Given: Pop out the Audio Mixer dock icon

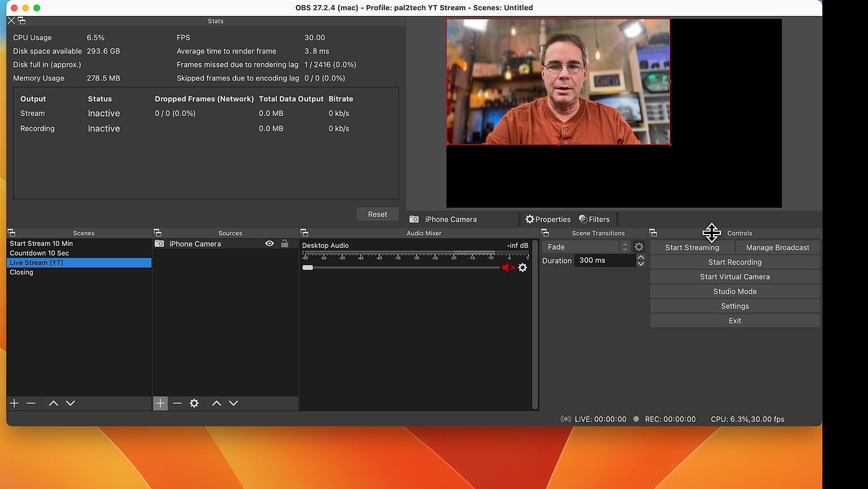Looking at the screenshot, I should [304, 233].
